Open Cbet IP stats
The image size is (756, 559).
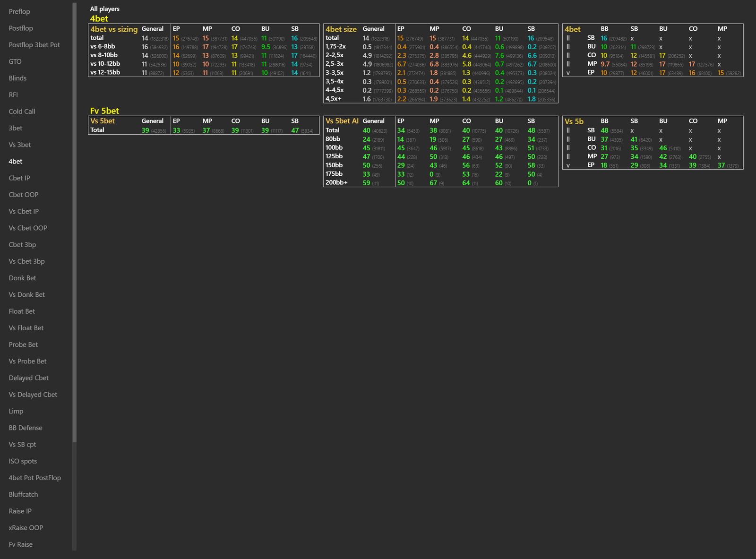coord(19,178)
